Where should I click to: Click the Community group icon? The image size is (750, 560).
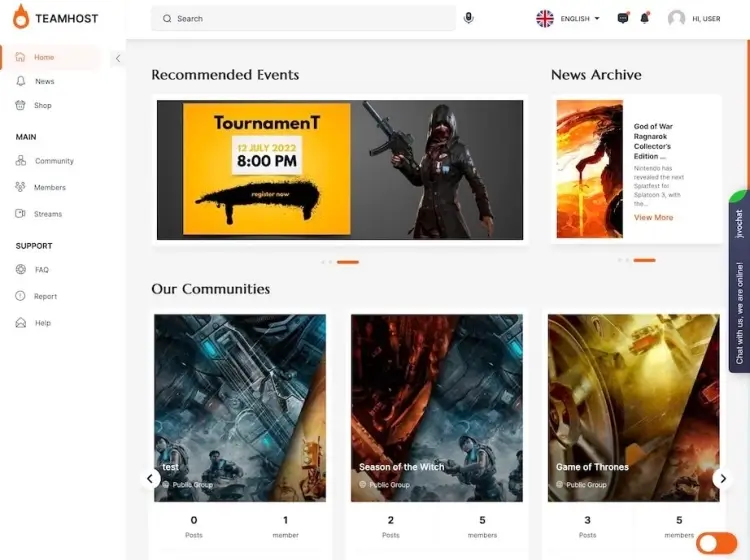tap(21, 161)
